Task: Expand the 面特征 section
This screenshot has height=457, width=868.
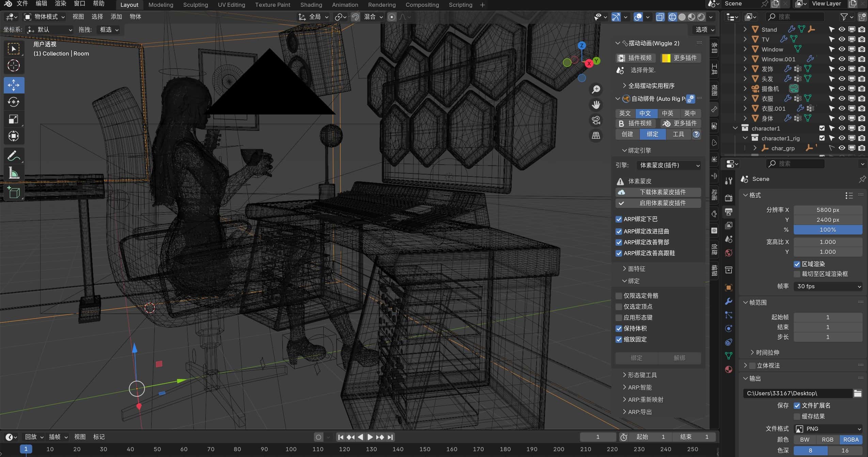Action: (x=636, y=269)
